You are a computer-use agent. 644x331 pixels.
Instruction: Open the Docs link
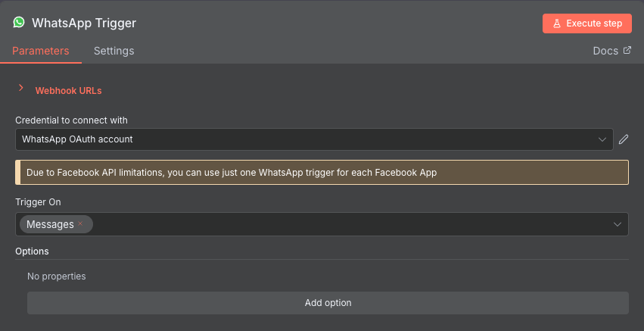pyautogui.click(x=605, y=51)
